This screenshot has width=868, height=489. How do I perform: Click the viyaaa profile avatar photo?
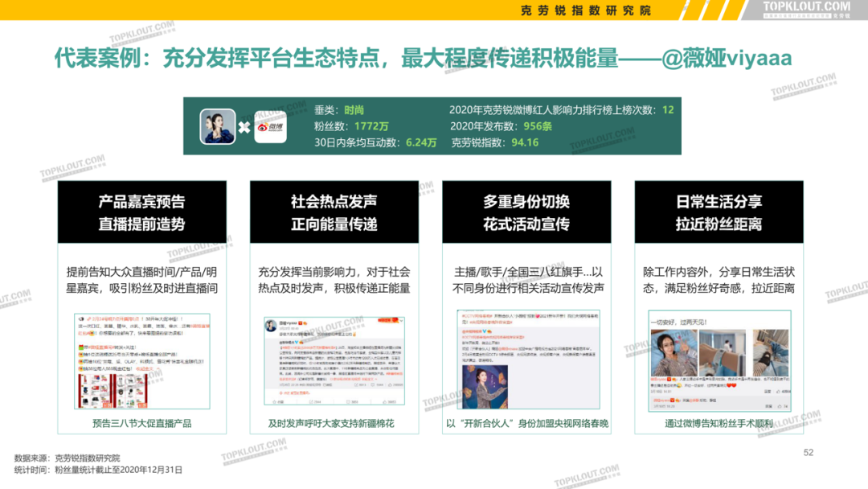click(218, 126)
